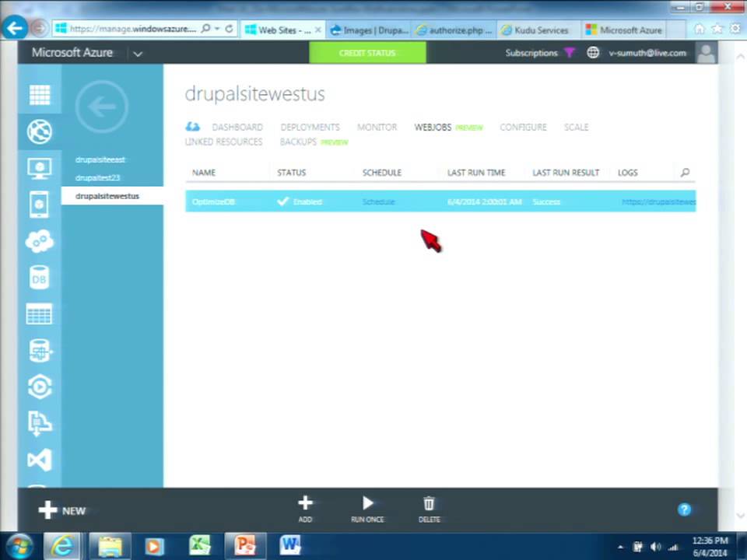Expand the address bar search dropdown arrow

tap(217, 29)
